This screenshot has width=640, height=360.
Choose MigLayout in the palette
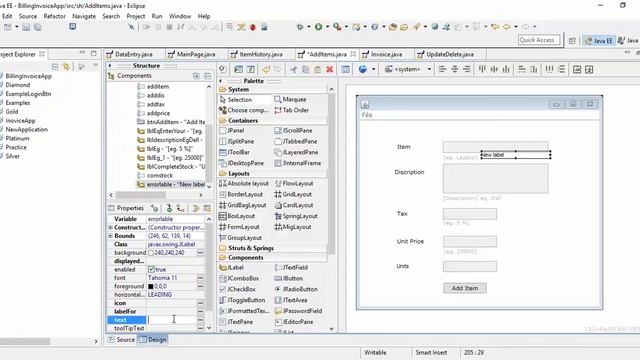pyautogui.click(x=293, y=227)
